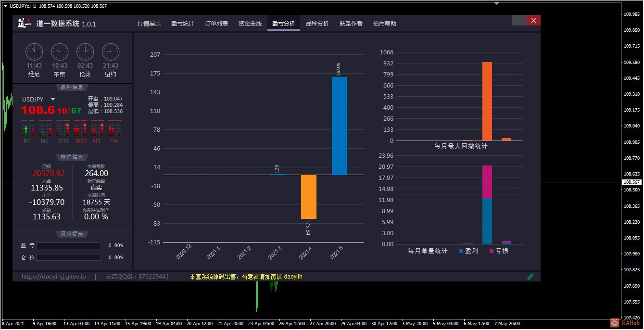Open the 使用帮助 tab
Viewport: 644px width, 330px height.
[x=385, y=24]
